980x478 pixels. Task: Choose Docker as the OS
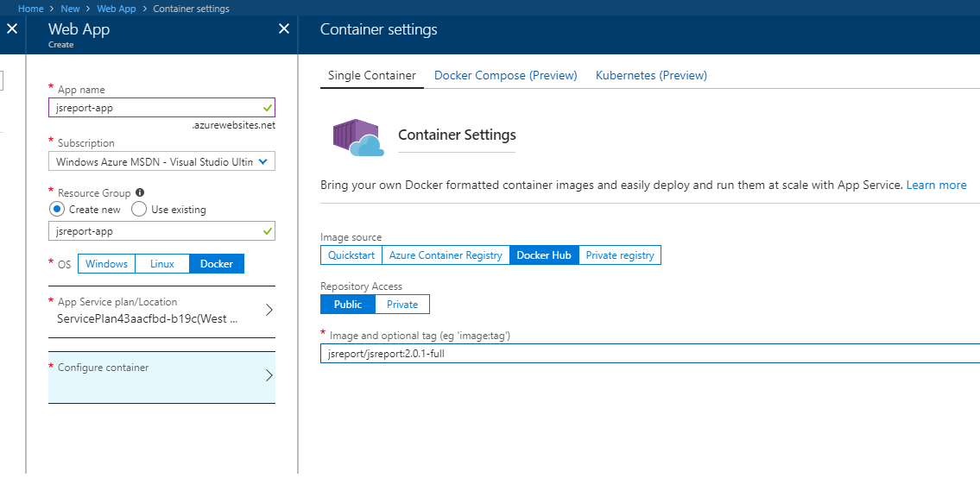coord(217,264)
